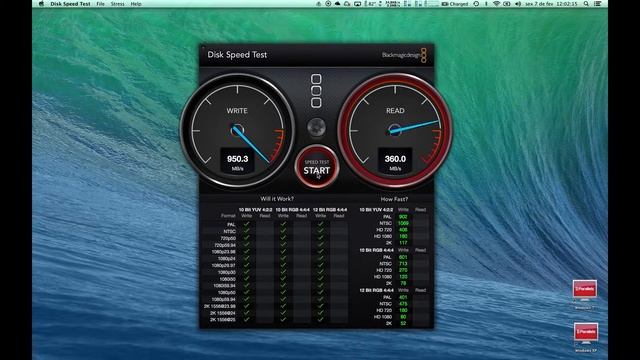Click the 713 write value
This screenshot has height=360, width=640.
(x=403, y=264)
